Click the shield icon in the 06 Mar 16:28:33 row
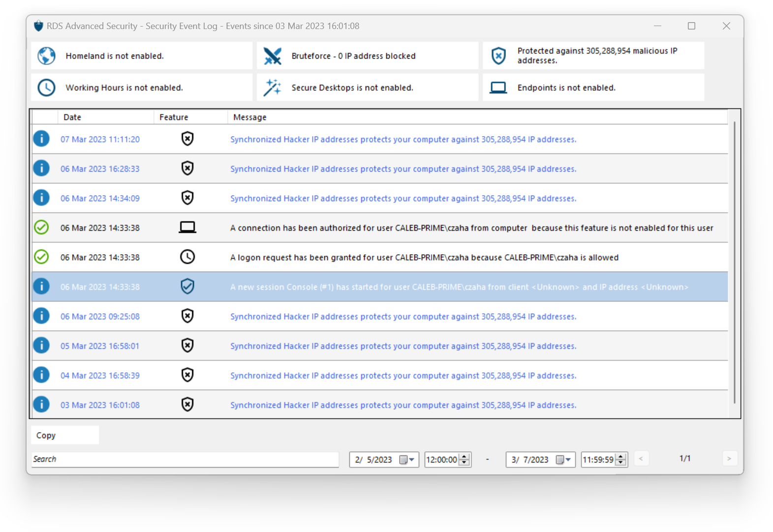Screen dimensions: 773x532 (187, 168)
